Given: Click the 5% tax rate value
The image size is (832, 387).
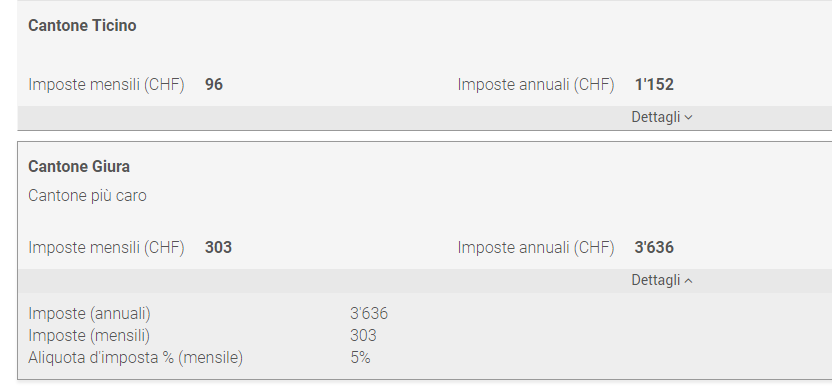Looking at the screenshot, I should (360, 358).
